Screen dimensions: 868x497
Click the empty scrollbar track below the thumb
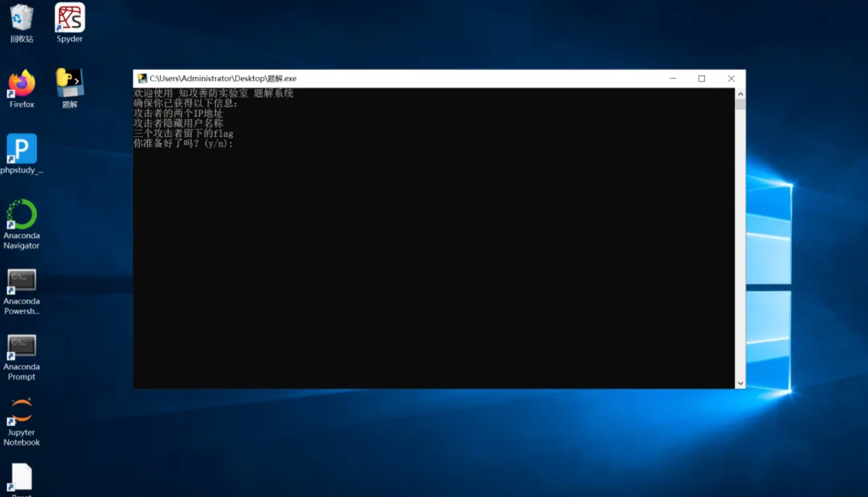coord(740,258)
